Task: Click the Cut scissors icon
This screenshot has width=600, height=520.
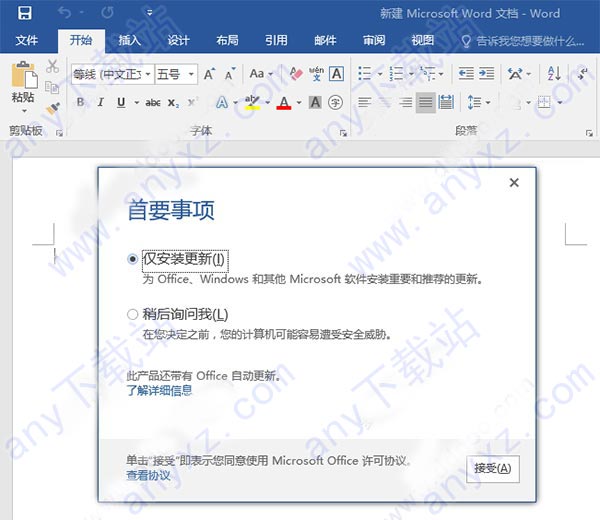Action: pos(52,66)
